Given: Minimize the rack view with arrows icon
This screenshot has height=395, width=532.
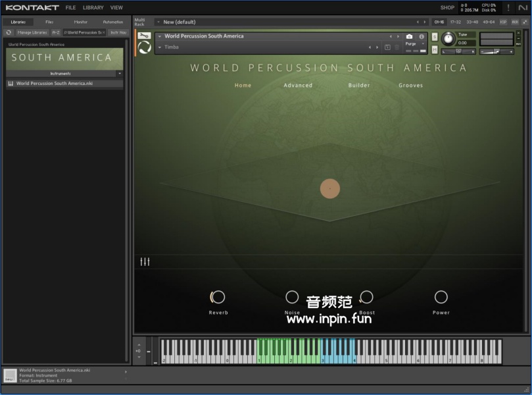Looking at the screenshot, I should [525, 22].
